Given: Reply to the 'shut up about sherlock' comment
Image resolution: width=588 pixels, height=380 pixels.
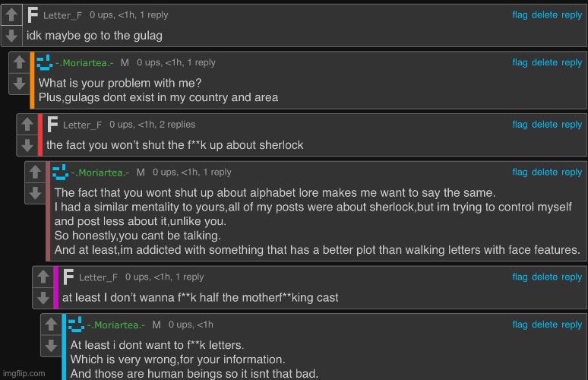Looking at the screenshot, I should [571, 125].
